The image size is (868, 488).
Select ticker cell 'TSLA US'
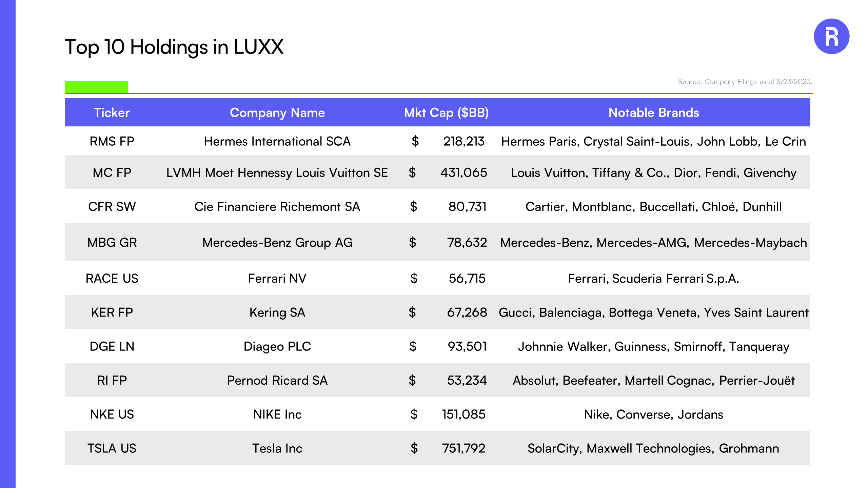tap(112, 448)
